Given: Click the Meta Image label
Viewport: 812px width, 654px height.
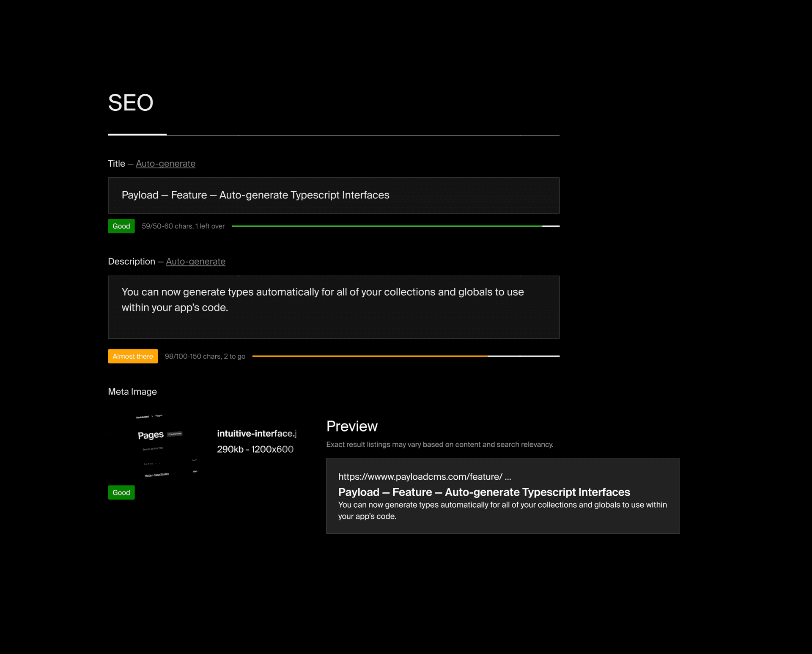Looking at the screenshot, I should (x=132, y=392).
